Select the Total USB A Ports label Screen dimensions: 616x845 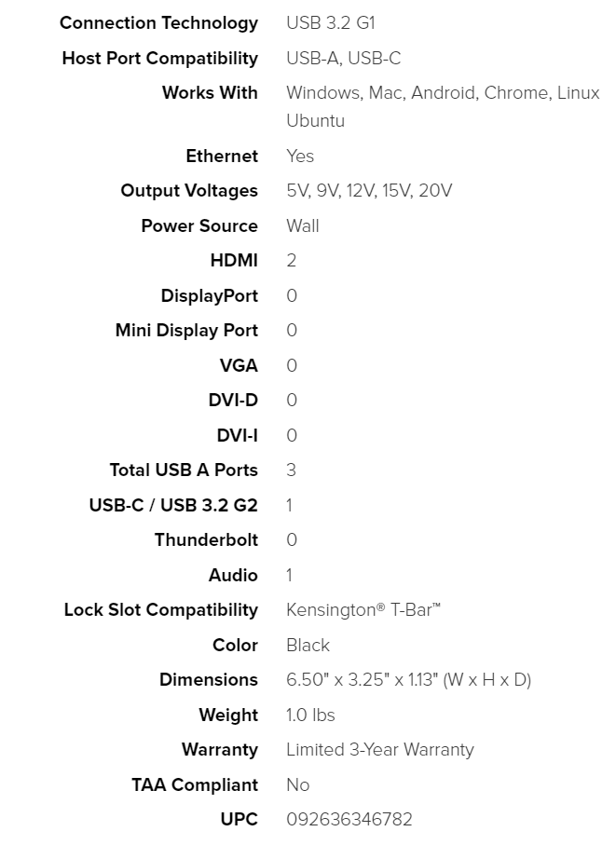(x=184, y=470)
